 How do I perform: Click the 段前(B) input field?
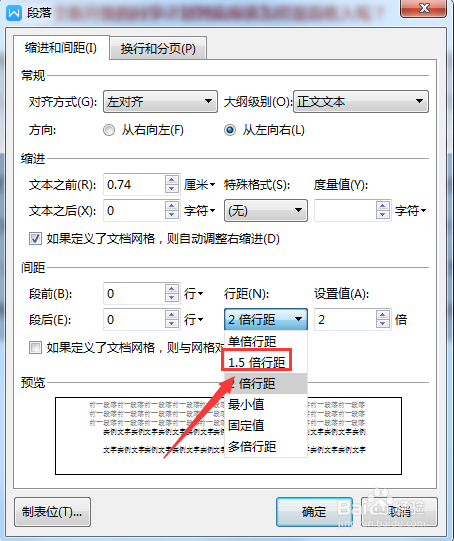pos(135,294)
